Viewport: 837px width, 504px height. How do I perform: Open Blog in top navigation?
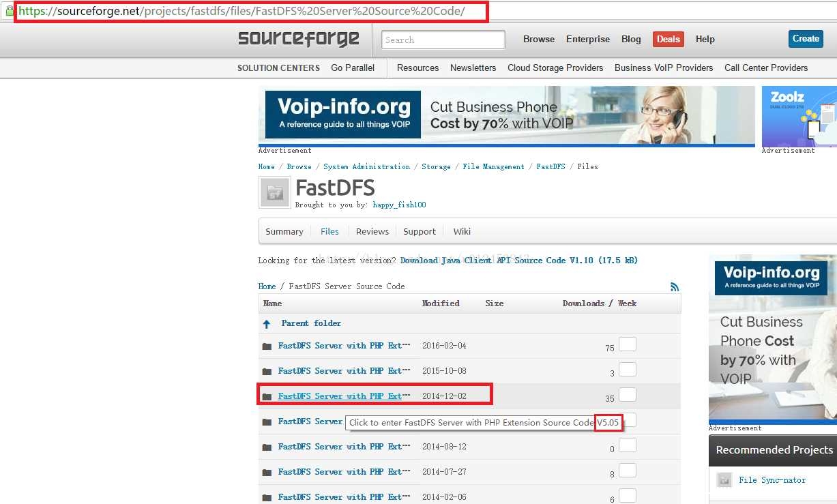point(631,39)
